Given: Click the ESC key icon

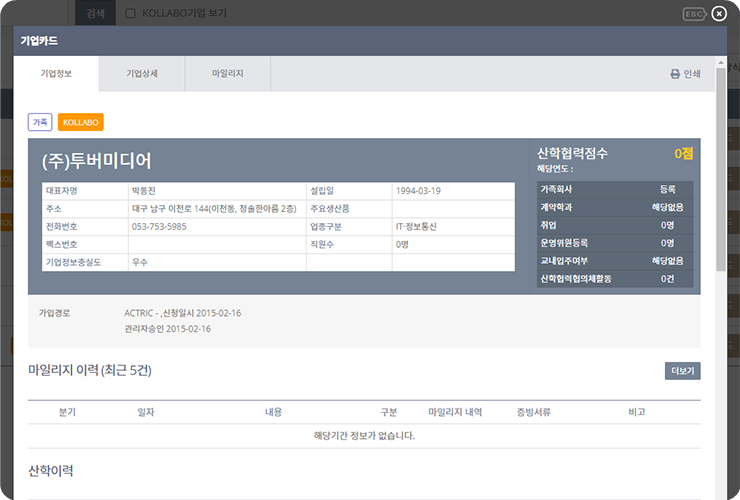Looking at the screenshot, I should [694, 14].
